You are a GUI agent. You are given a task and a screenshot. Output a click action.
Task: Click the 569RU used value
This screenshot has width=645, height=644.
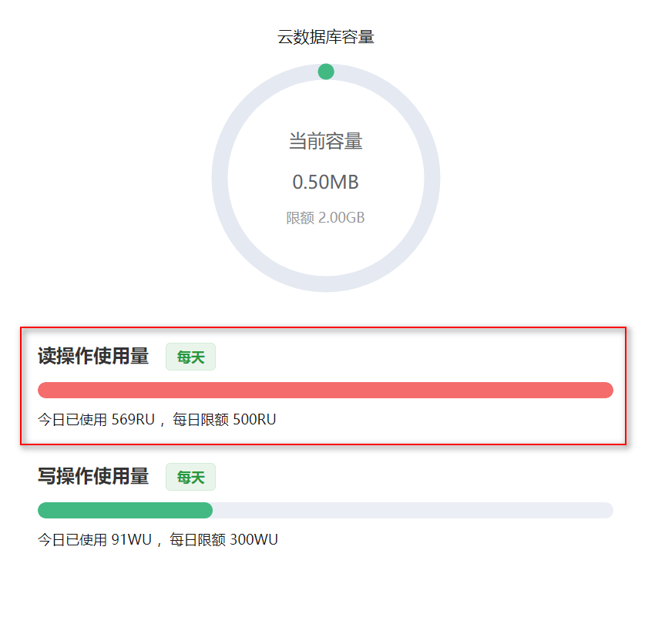click(x=133, y=420)
